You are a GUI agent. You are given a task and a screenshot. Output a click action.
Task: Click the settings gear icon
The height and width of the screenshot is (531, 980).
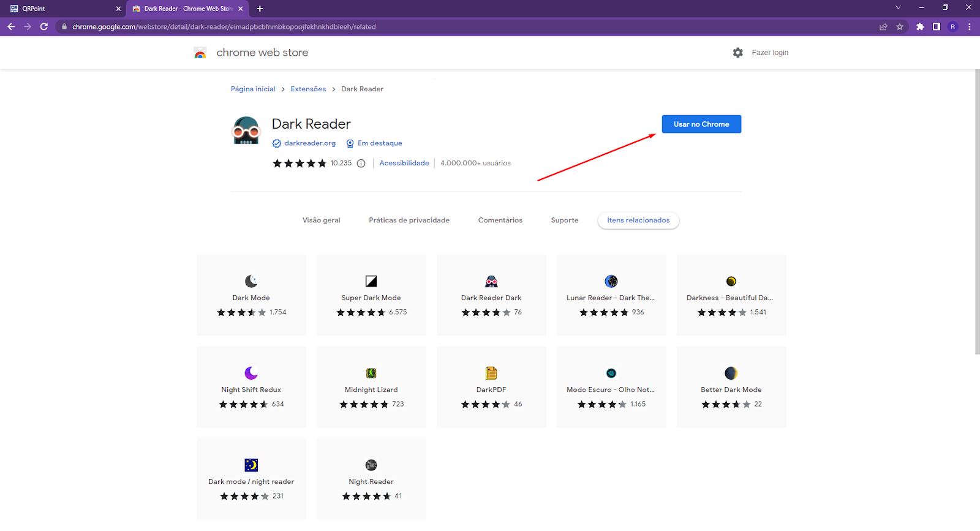737,53
